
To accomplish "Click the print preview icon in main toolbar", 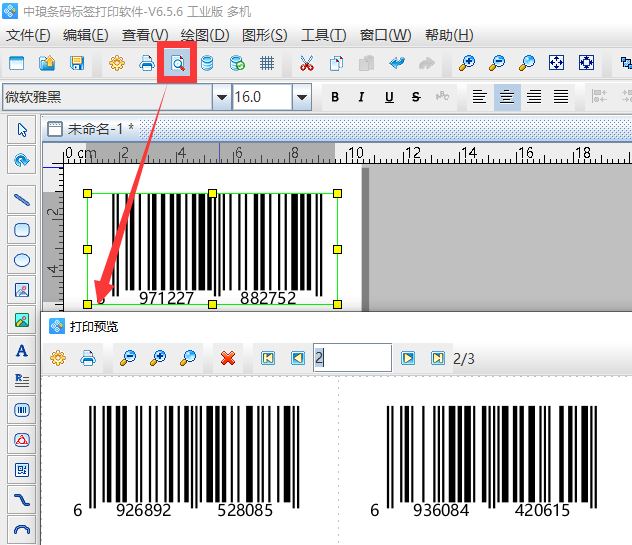I will click(x=177, y=64).
